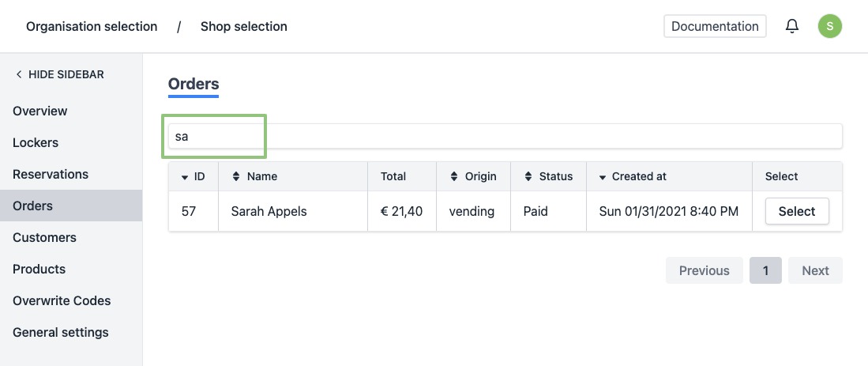Image resolution: width=868 pixels, height=366 pixels.
Task: Click the orders search input field
Action: coord(505,136)
